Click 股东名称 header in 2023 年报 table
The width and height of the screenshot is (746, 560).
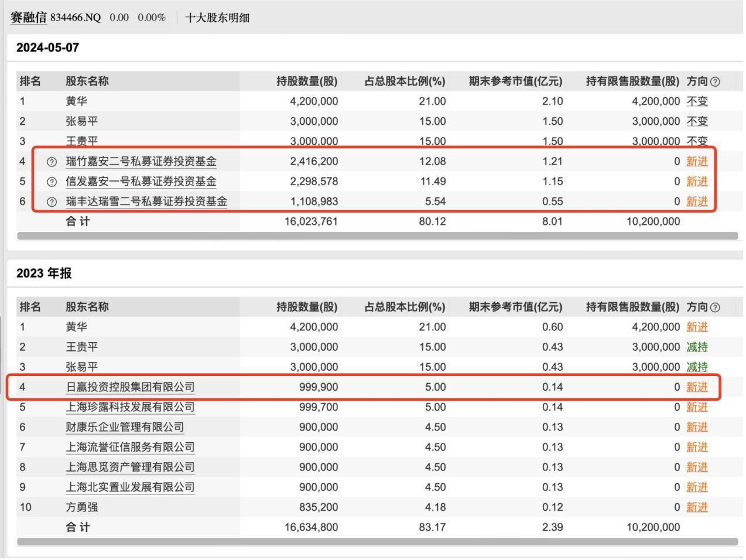point(87,307)
